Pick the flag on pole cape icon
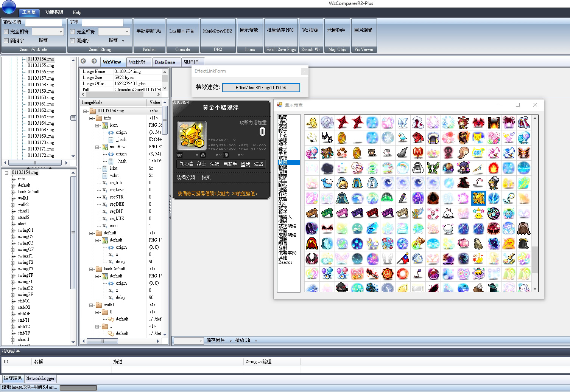The image size is (570, 392). point(403,259)
